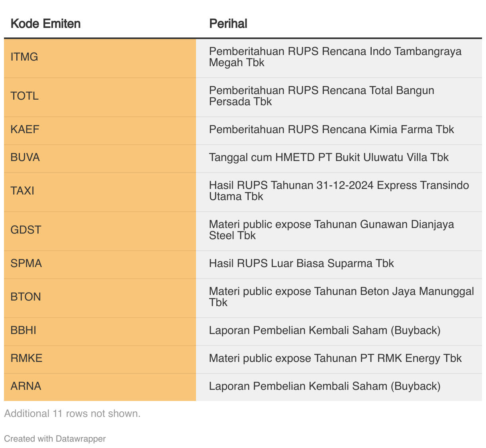Click the BTON emiten code
The image size is (486, 448).
pos(25,297)
